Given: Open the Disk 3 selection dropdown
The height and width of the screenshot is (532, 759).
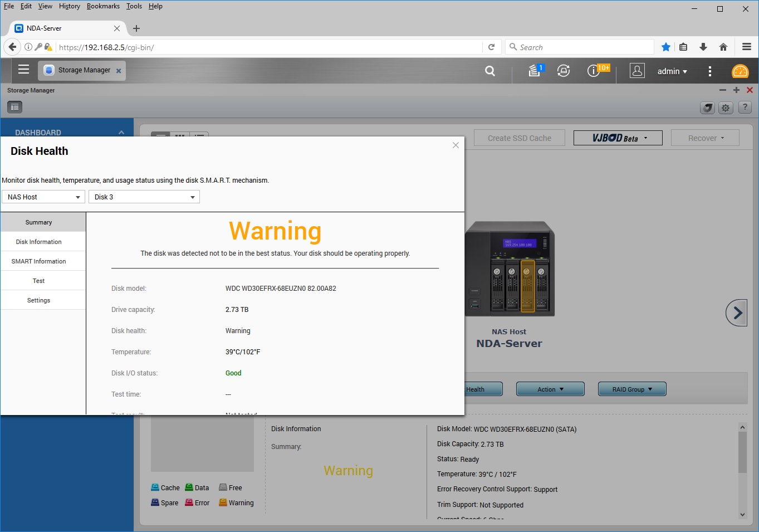Looking at the screenshot, I should (x=144, y=197).
